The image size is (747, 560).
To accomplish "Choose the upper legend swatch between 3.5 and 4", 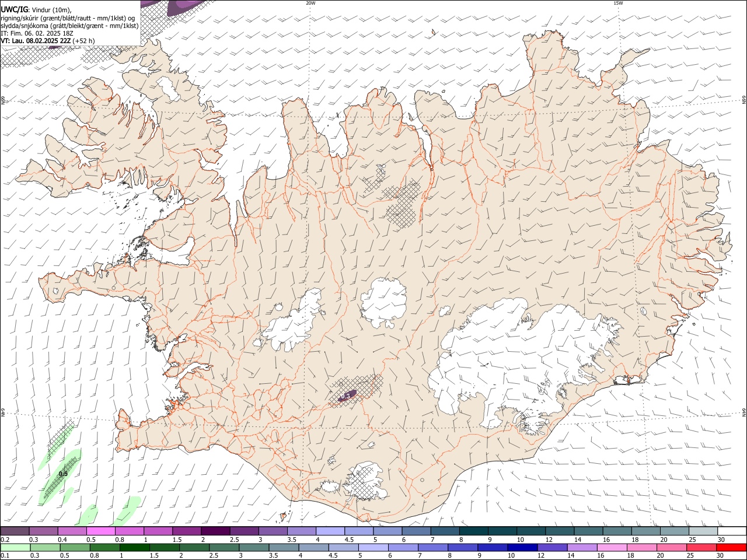I will [301, 531].
